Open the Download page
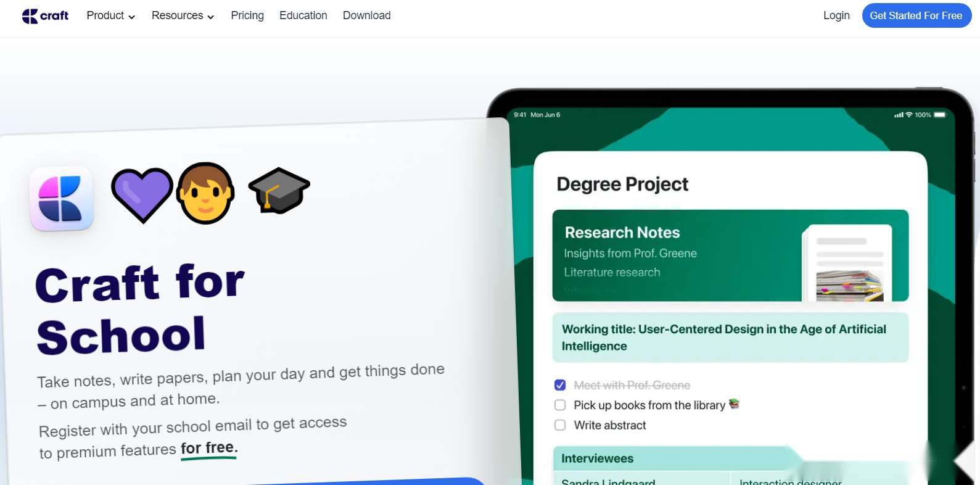 367,15
